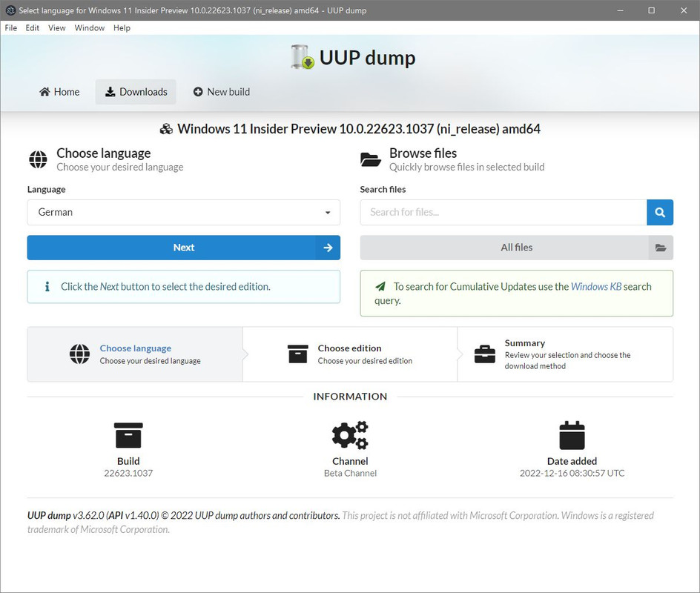Click the Channel gears icon

point(350,435)
